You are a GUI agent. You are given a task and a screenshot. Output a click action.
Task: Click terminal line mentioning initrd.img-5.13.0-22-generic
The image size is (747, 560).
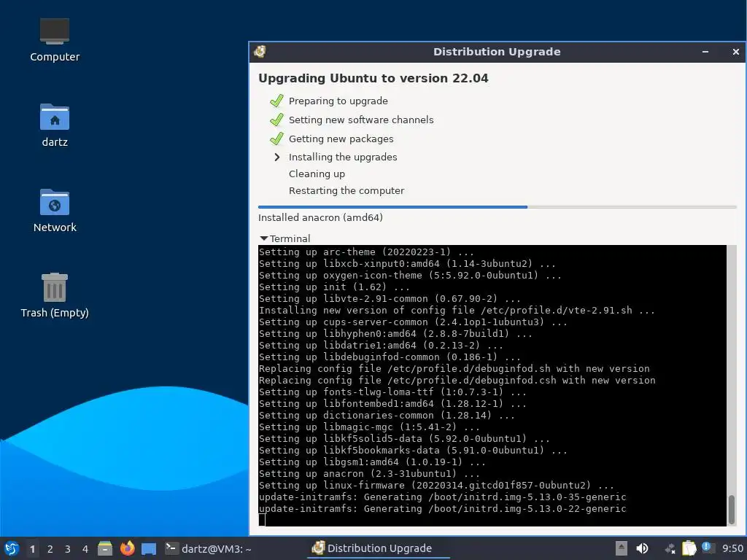[x=443, y=508]
